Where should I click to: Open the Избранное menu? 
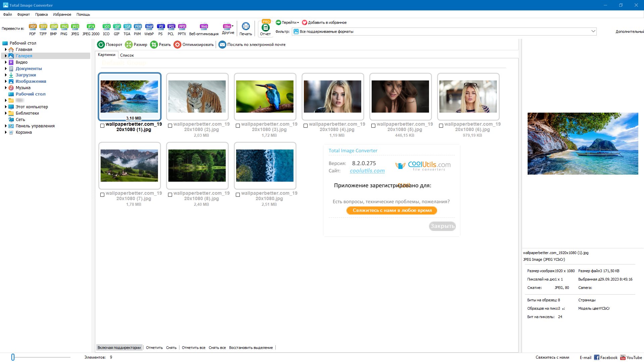coord(62,14)
